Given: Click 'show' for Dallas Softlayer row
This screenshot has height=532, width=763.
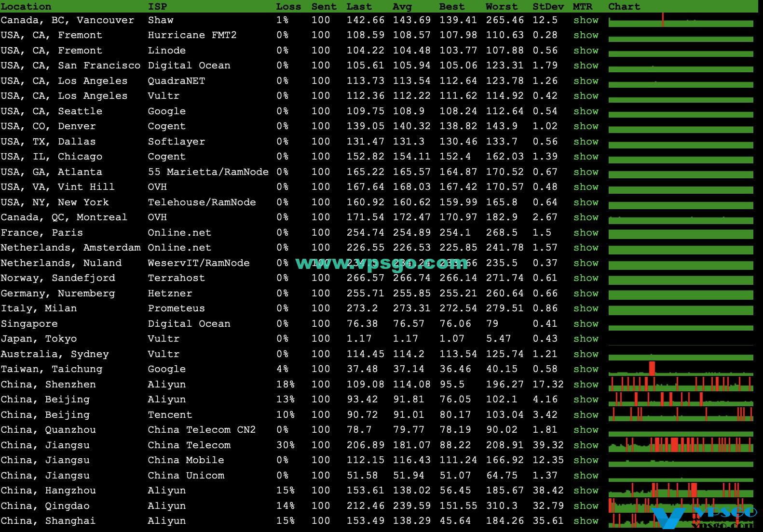Looking at the screenshot, I should [586, 142].
